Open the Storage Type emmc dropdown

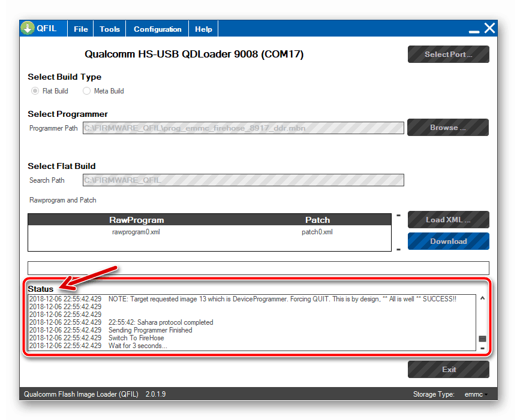tap(476, 394)
